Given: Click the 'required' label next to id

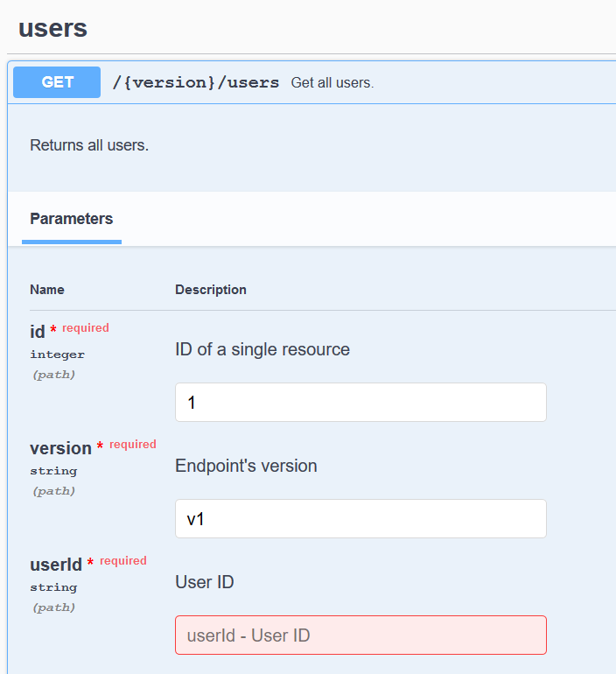Looking at the screenshot, I should (x=86, y=328).
